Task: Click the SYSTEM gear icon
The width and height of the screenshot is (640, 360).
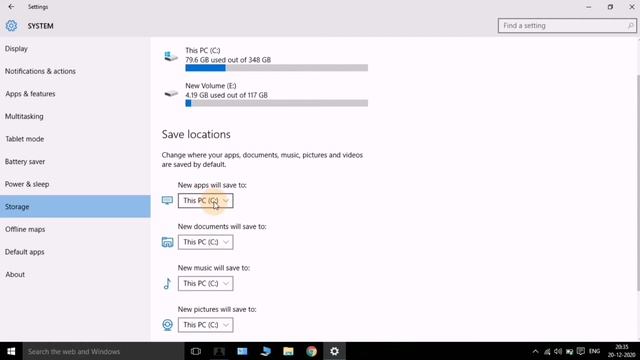Action: pos(11,26)
